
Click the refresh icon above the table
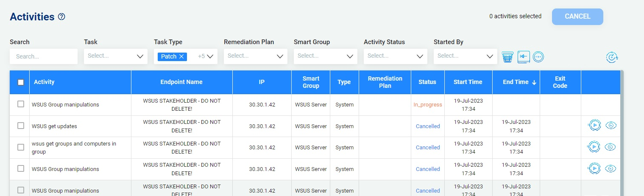click(612, 57)
